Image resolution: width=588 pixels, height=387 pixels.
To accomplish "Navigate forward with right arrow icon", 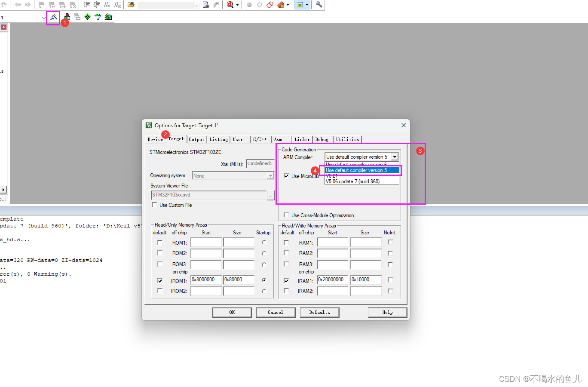I will [28, 5].
